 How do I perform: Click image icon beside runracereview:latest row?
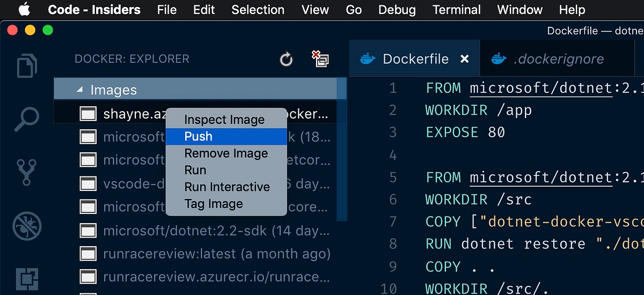(x=88, y=254)
